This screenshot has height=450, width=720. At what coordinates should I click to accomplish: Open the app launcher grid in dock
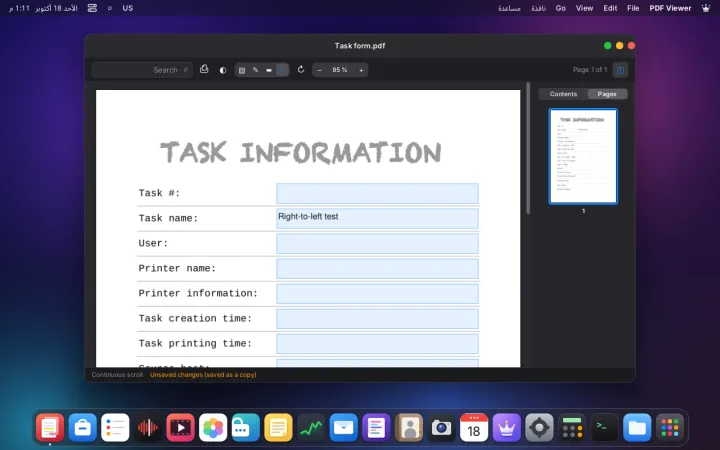(669, 428)
